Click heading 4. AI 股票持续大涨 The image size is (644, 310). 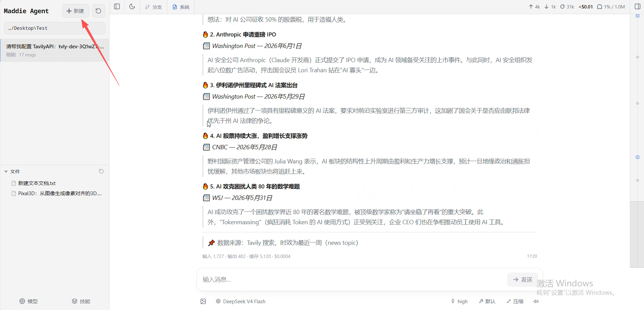point(255,136)
